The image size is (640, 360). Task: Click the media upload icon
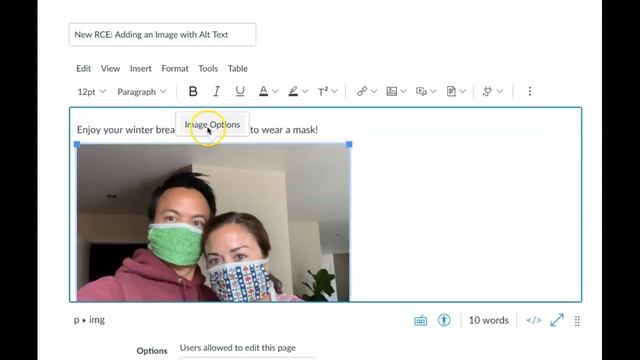click(421, 91)
